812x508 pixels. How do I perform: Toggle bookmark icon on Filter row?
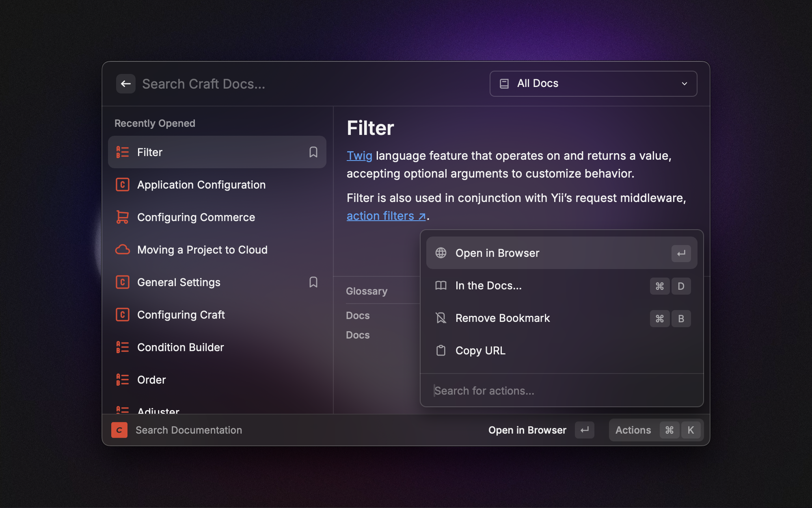coord(313,152)
